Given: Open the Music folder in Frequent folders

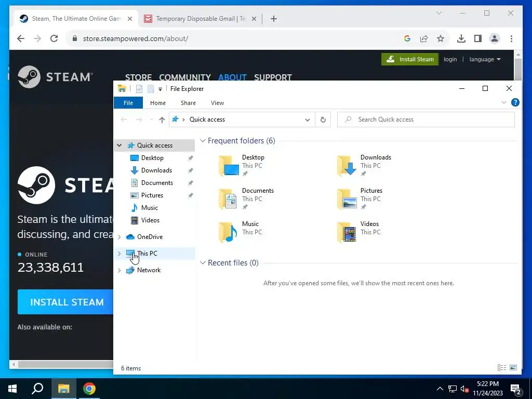Looking at the screenshot, I should [x=240, y=232].
